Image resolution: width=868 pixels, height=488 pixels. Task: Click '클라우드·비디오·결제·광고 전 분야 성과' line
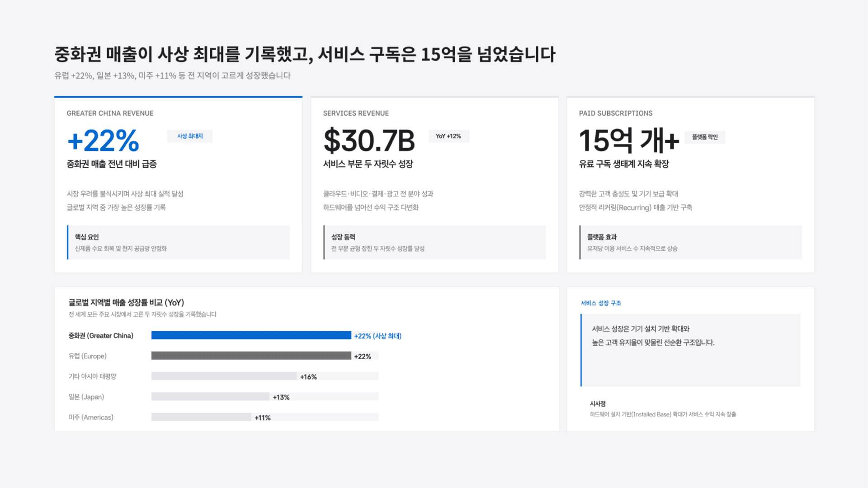coord(378,194)
